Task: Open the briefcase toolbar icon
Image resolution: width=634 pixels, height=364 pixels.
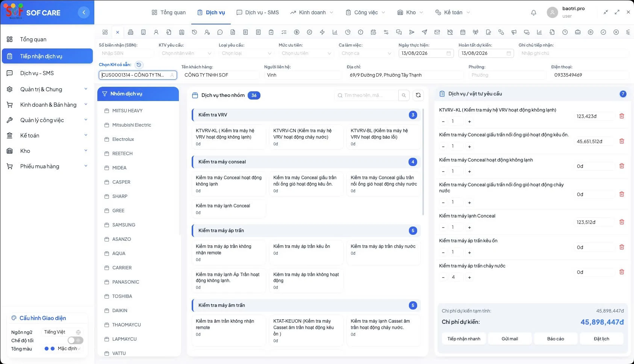Action: coord(578,32)
